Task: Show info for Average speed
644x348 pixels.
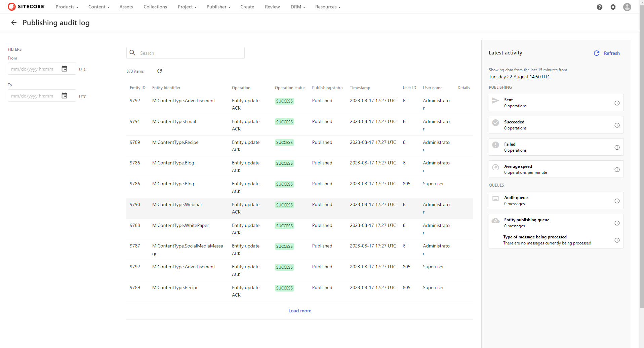Action: [x=617, y=169]
